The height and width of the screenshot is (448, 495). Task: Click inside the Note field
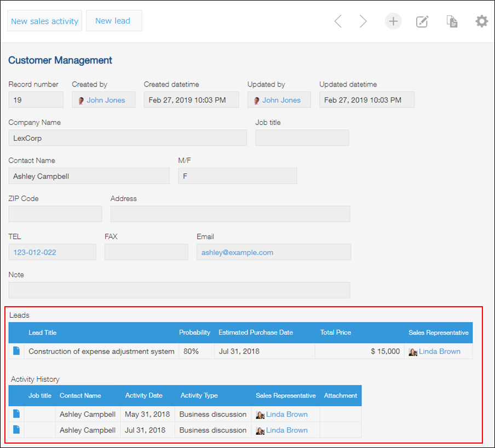click(x=179, y=290)
